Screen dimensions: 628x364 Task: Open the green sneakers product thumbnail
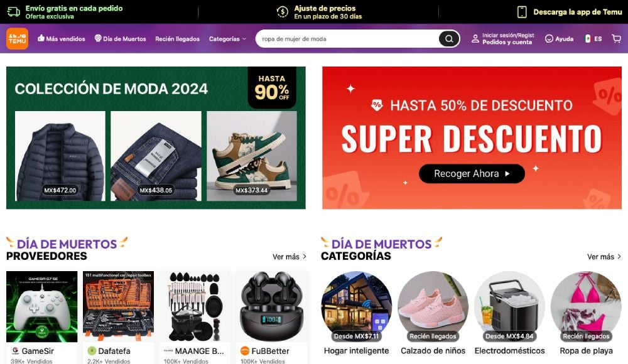[x=252, y=156]
